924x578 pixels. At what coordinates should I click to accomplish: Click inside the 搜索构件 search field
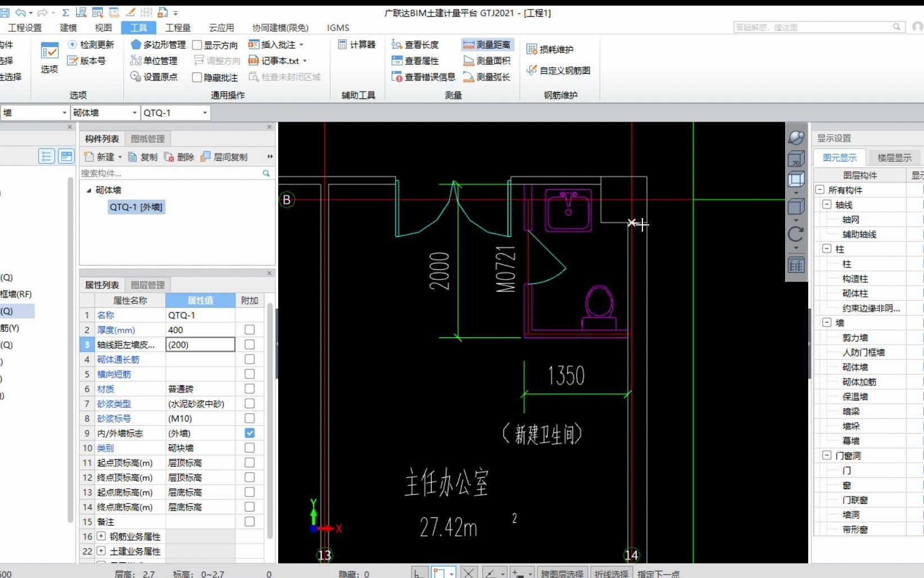tap(169, 173)
